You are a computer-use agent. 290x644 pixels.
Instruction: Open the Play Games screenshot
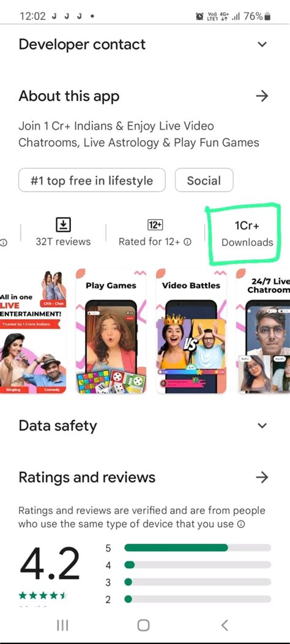[x=111, y=331]
